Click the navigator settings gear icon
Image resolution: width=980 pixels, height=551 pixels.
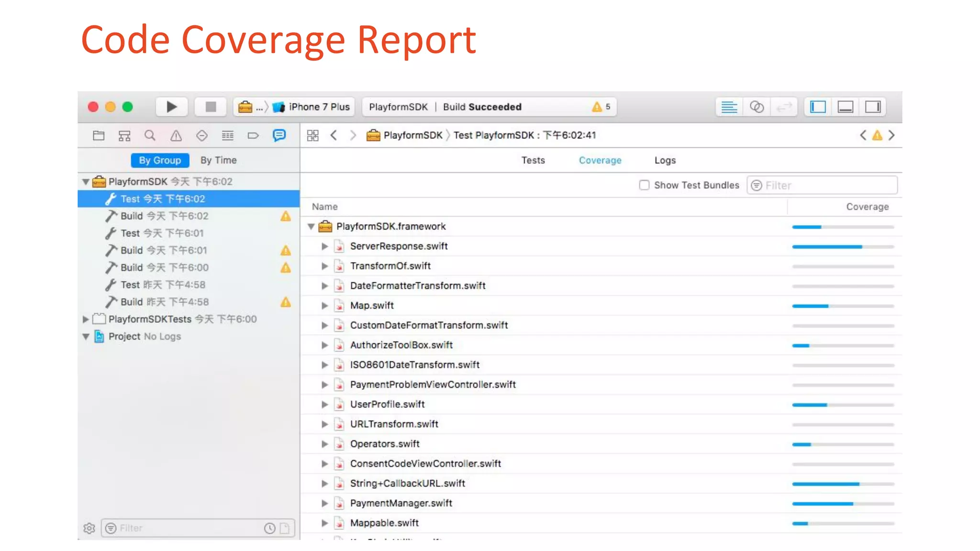(x=89, y=528)
